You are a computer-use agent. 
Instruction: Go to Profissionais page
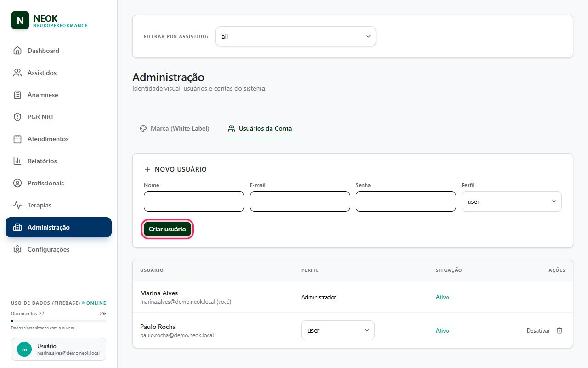[x=58, y=183]
